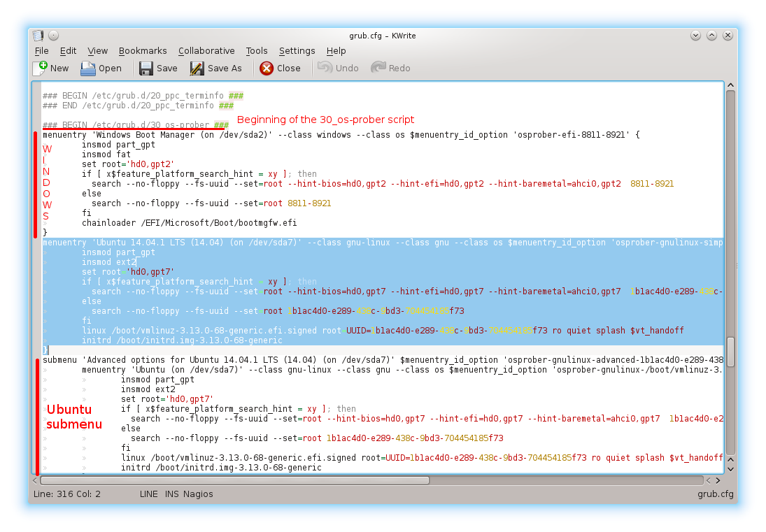Viewport: 766px width, 532px height.
Task: Open the Tools menu
Action: click(x=257, y=51)
